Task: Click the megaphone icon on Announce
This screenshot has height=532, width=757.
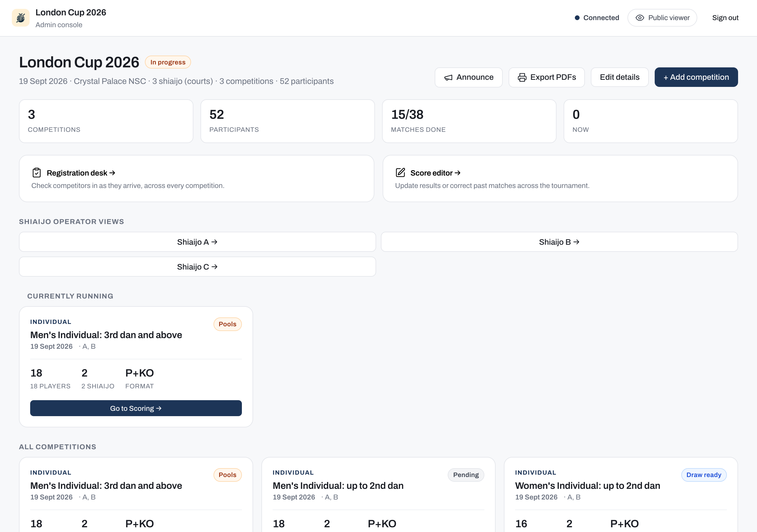Action: point(448,77)
